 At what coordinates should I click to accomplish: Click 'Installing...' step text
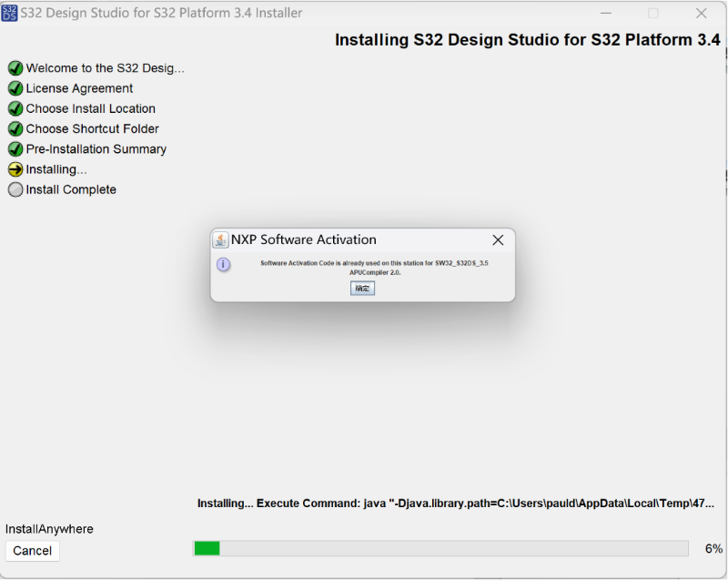56,169
